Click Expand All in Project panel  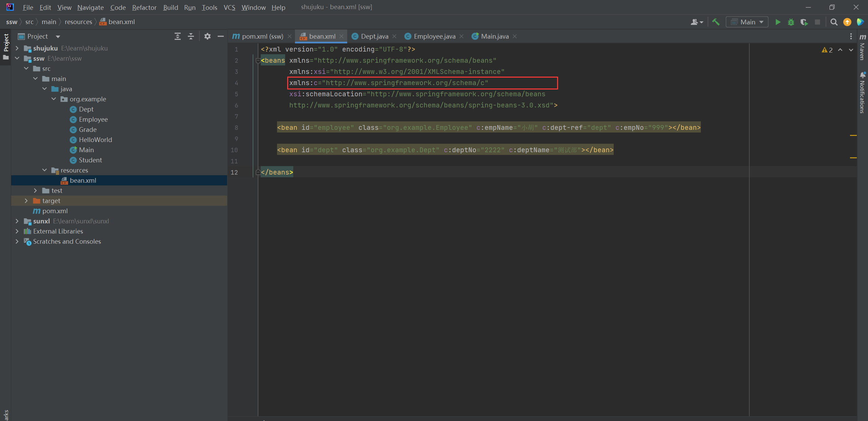pyautogui.click(x=177, y=36)
